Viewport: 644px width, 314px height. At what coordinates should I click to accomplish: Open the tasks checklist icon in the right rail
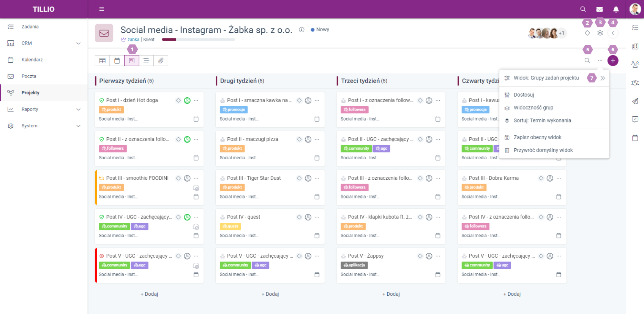635,27
